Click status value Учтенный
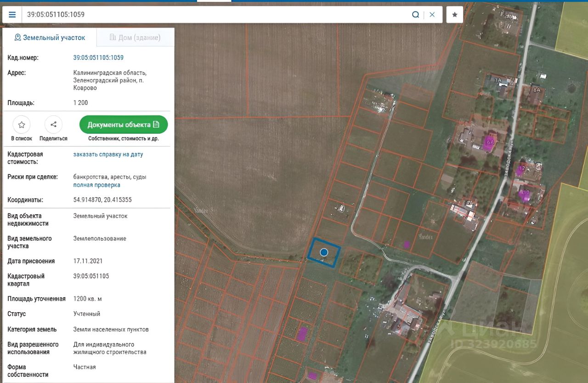 pyautogui.click(x=87, y=314)
